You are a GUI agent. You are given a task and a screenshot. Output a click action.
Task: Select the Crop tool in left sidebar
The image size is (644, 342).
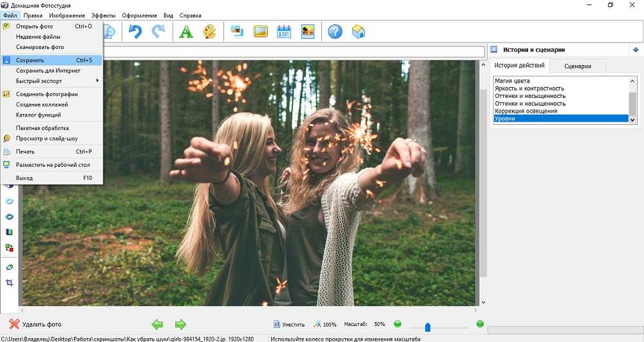pyautogui.click(x=10, y=283)
